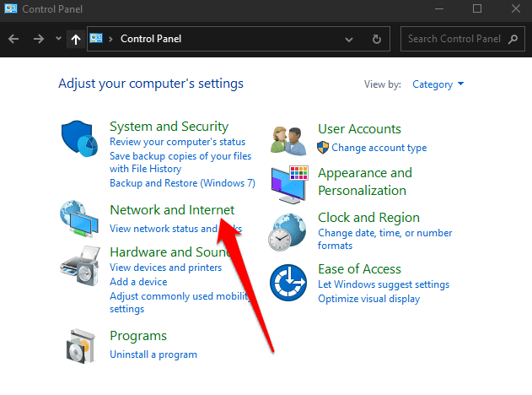
Task: Click Change account type link
Action: tap(379, 148)
